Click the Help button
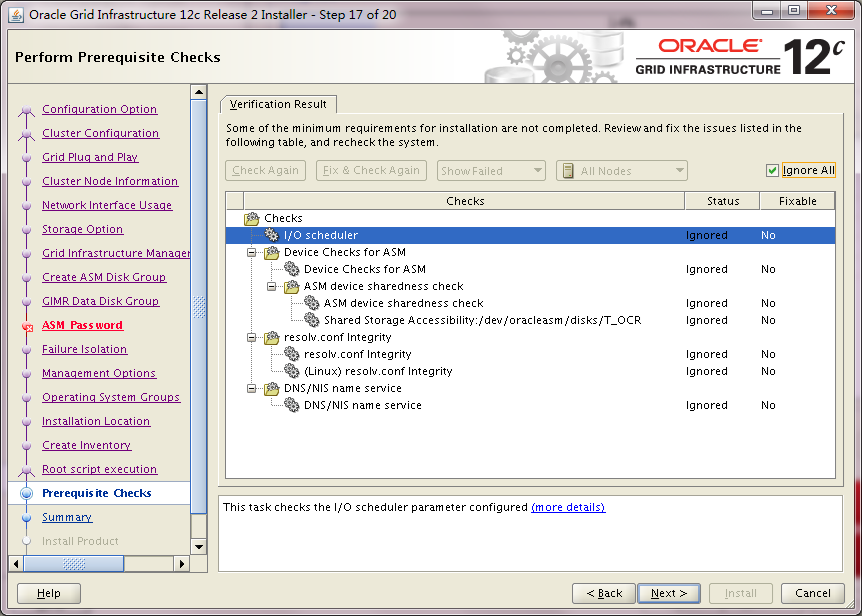The width and height of the screenshot is (862, 616). coord(49,593)
